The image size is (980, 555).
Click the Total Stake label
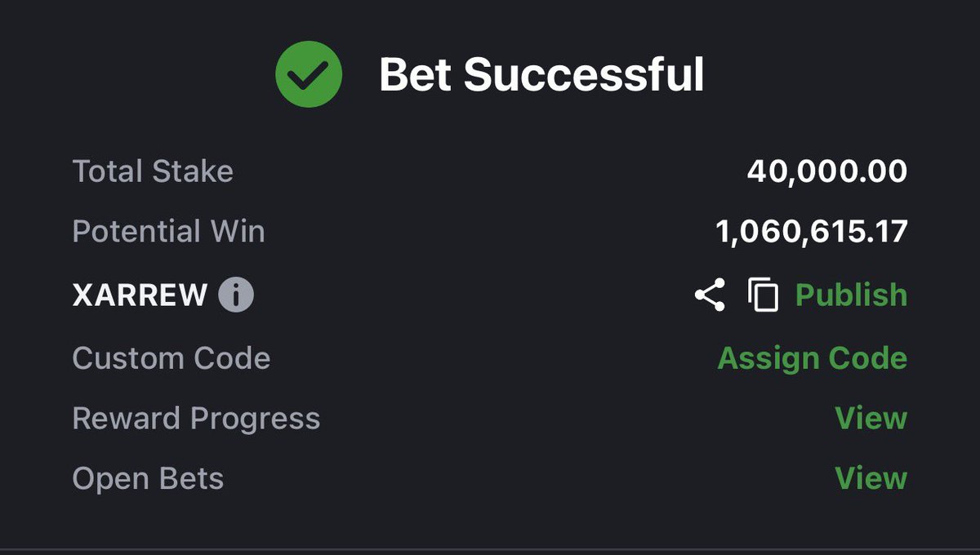pos(153,171)
